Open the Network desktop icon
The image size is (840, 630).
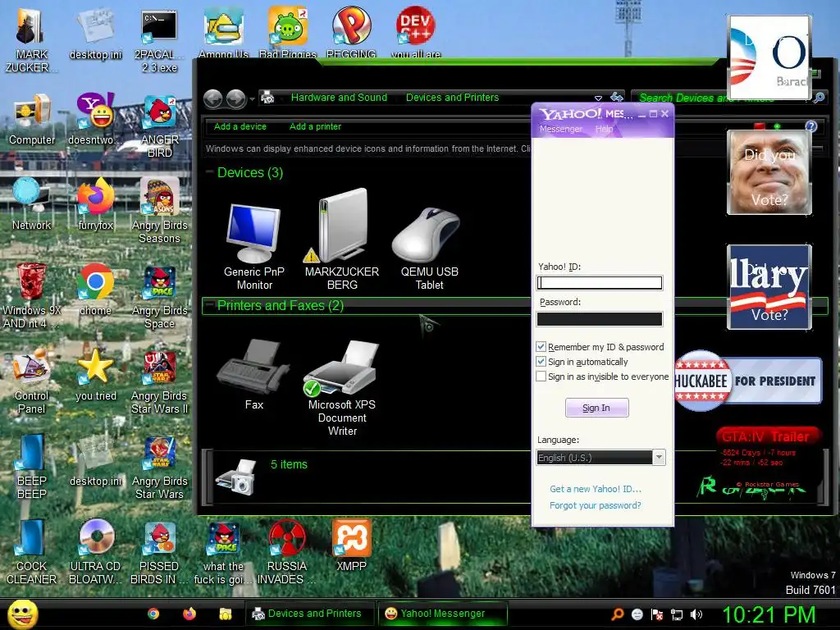32,204
